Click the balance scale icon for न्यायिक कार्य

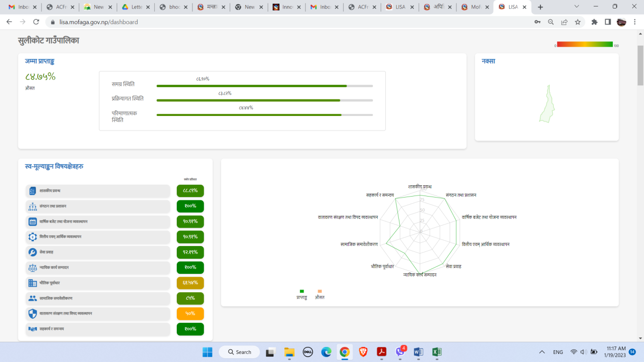coord(33,268)
